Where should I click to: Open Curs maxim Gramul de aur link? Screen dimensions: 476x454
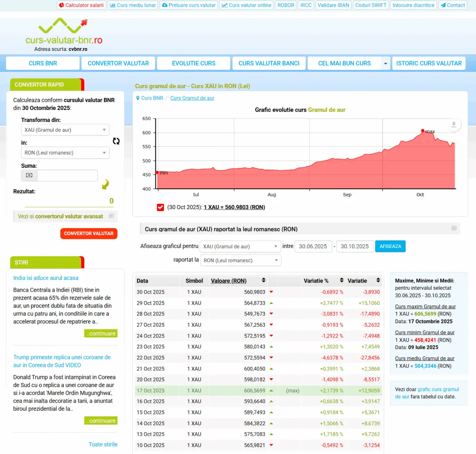[x=425, y=306]
